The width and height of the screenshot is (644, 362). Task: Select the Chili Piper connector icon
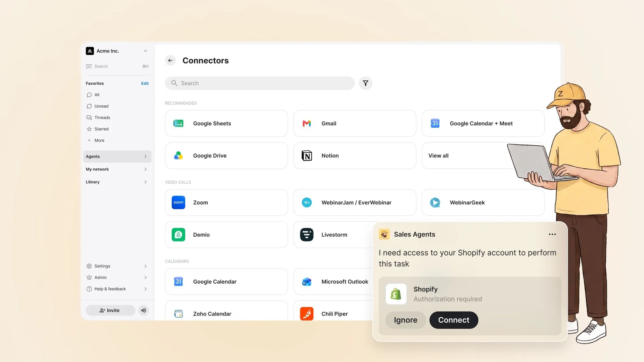point(307,314)
